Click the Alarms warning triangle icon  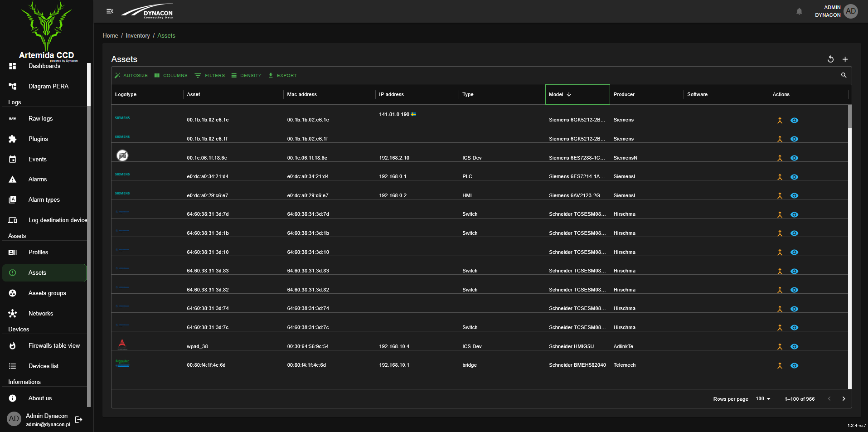(x=13, y=180)
